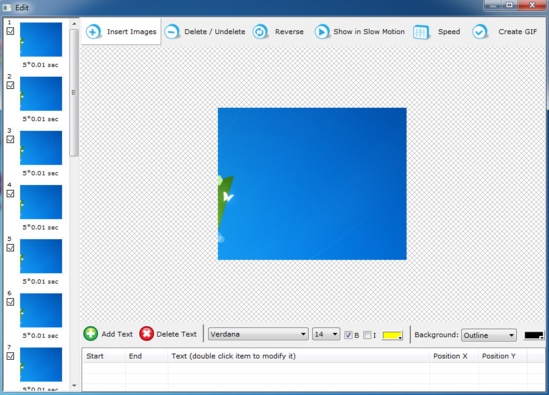Click the Text column header
The image size is (549, 395).
click(299, 356)
